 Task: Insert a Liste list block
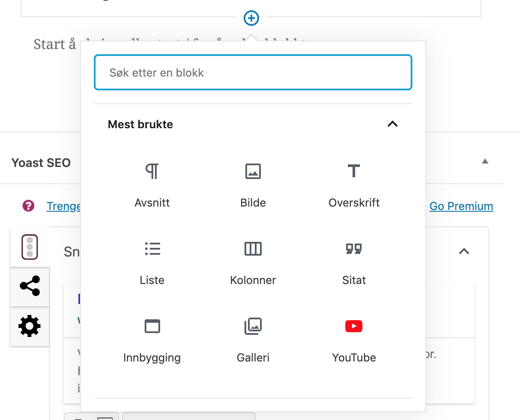152,262
